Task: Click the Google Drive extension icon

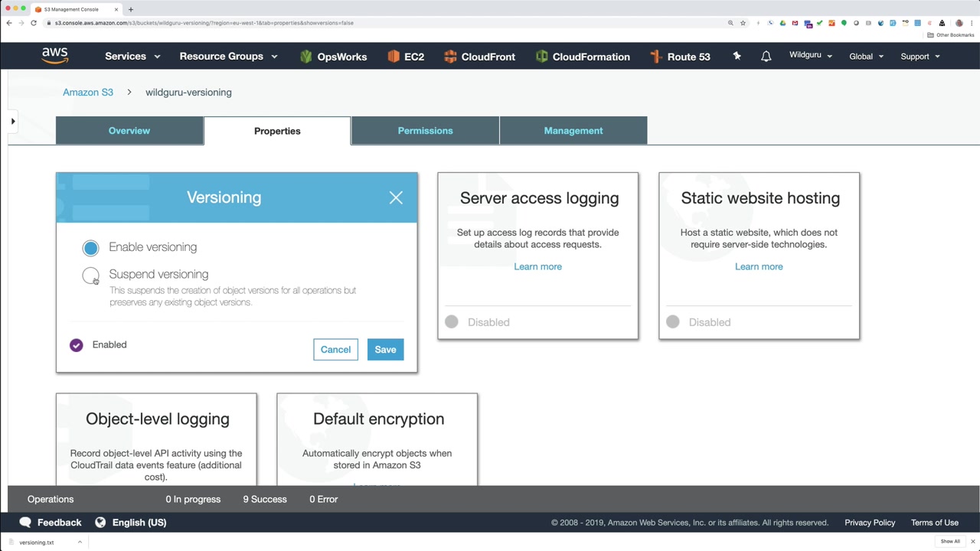Action: 782,23
